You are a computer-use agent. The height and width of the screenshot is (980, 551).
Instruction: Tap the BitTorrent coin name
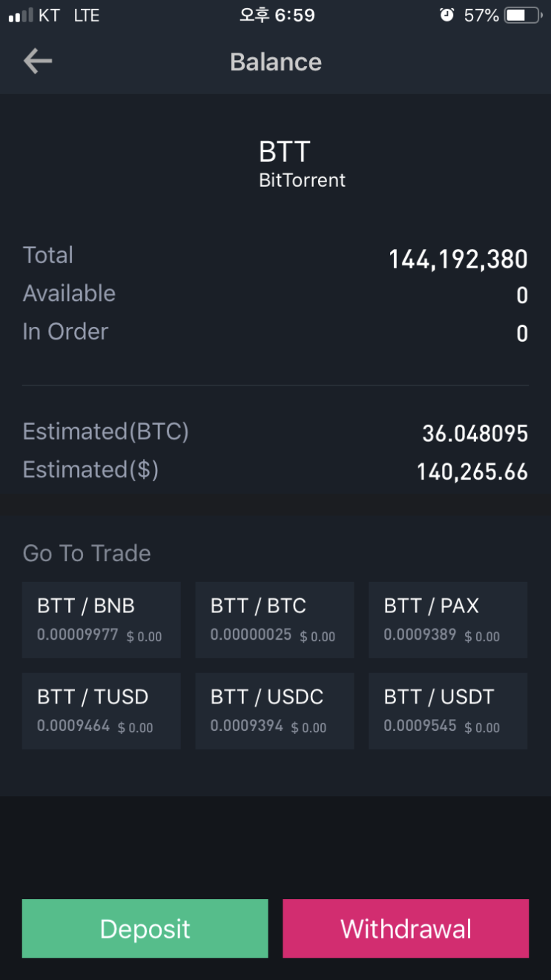pyautogui.click(x=302, y=180)
